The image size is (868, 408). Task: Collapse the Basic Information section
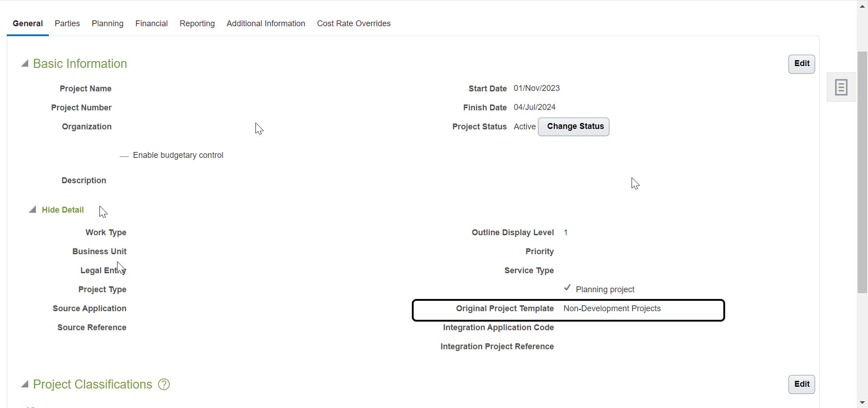click(24, 63)
